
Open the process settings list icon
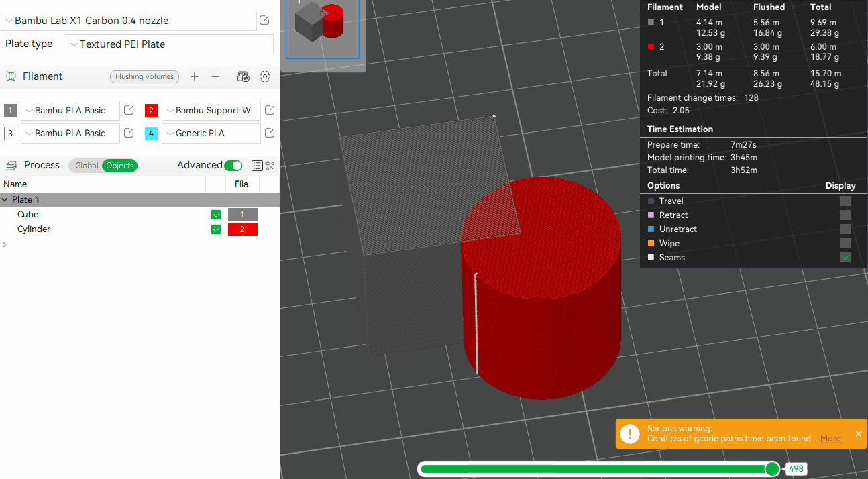(256, 166)
